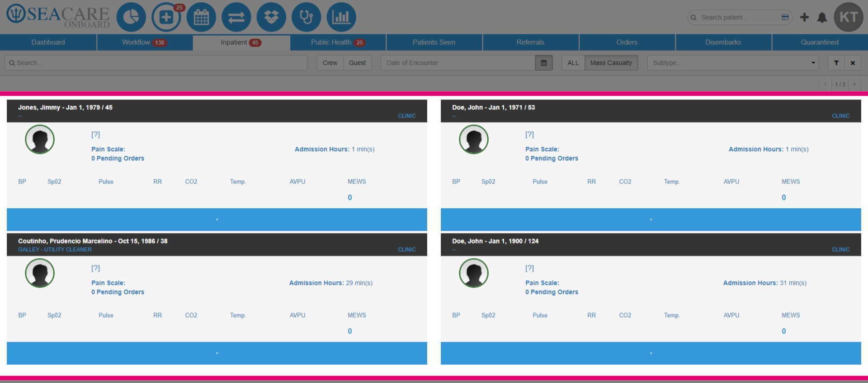Toggle the Crew filter
The height and width of the screenshot is (383, 868).
(330, 63)
